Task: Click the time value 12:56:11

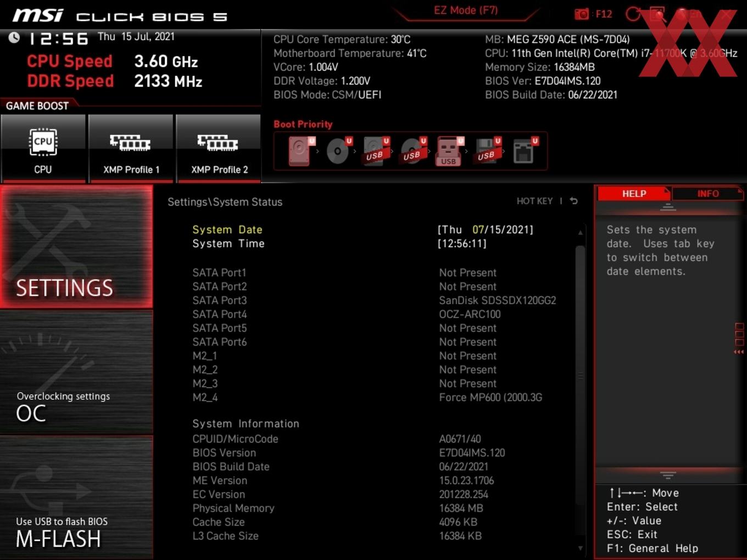Action: click(x=462, y=243)
